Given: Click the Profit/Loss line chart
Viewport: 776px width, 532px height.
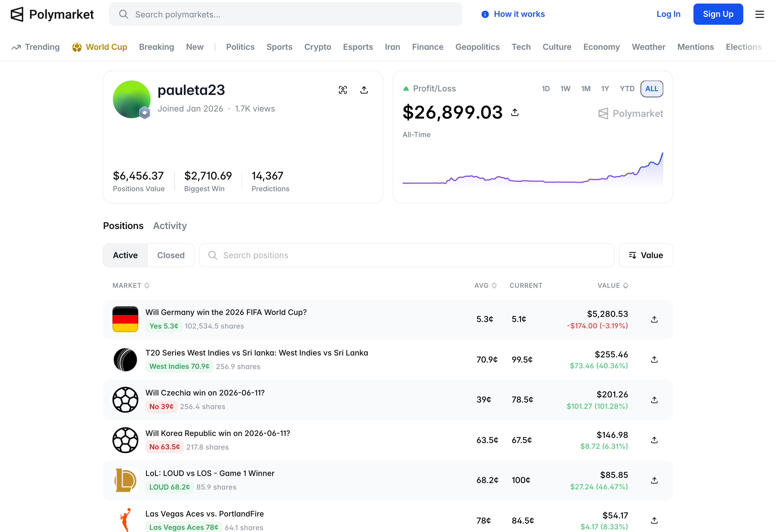Looking at the screenshot, I should [x=533, y=170].
